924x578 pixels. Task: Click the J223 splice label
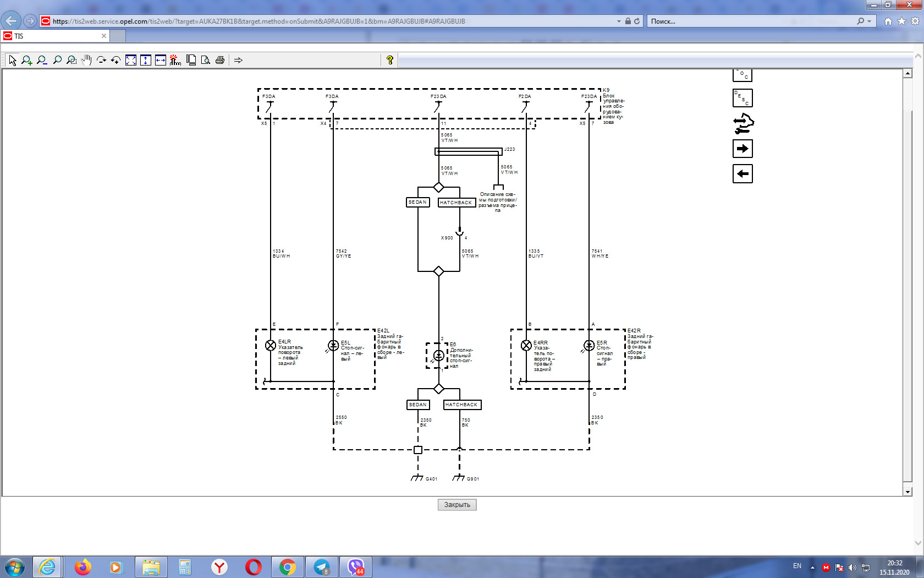pyautogui.click(x=510, y=149)
